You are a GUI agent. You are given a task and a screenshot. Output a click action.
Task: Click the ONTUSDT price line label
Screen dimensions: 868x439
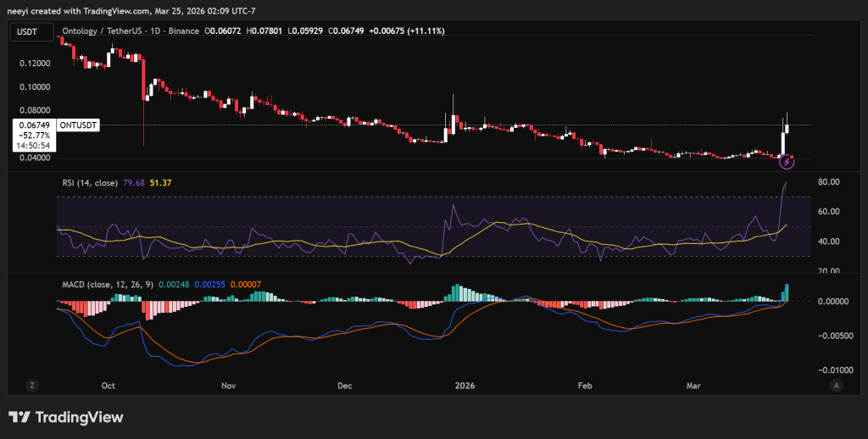pos(81,125)
